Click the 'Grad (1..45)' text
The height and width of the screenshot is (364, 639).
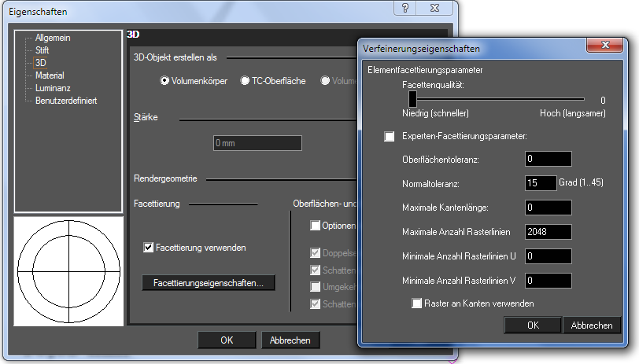pos(581,182)
